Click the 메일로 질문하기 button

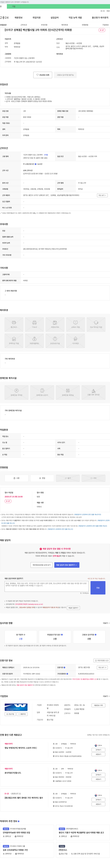tap(73, 608)
